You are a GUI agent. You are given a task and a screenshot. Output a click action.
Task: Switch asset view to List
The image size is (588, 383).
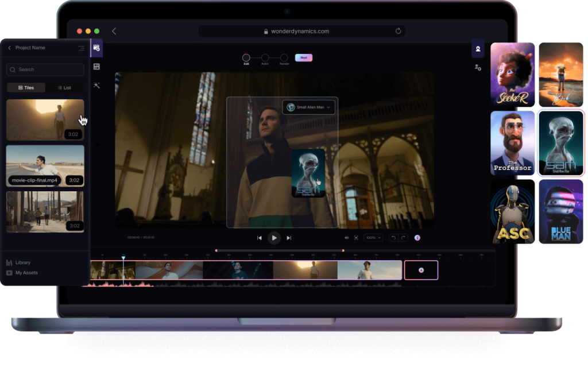tap(64, 88)
